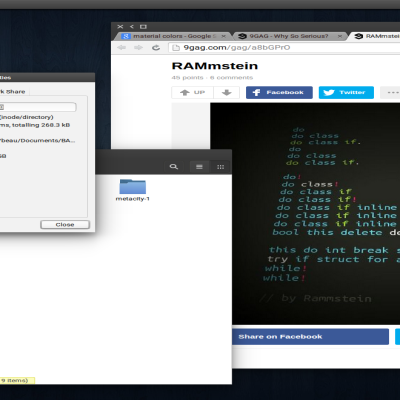Open search in file manager
Viewport: 400px width, 400px height.
[x=174, y=167]
